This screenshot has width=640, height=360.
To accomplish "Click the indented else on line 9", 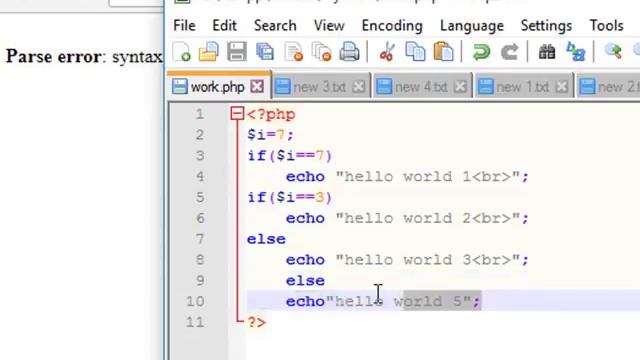I will pyautogui.click(x=305, y=281).
